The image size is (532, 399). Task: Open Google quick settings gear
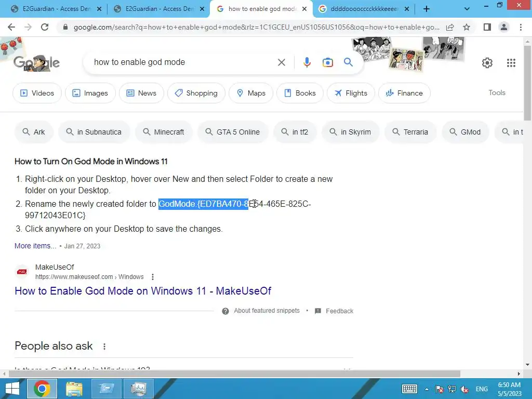tap(487, 63)
